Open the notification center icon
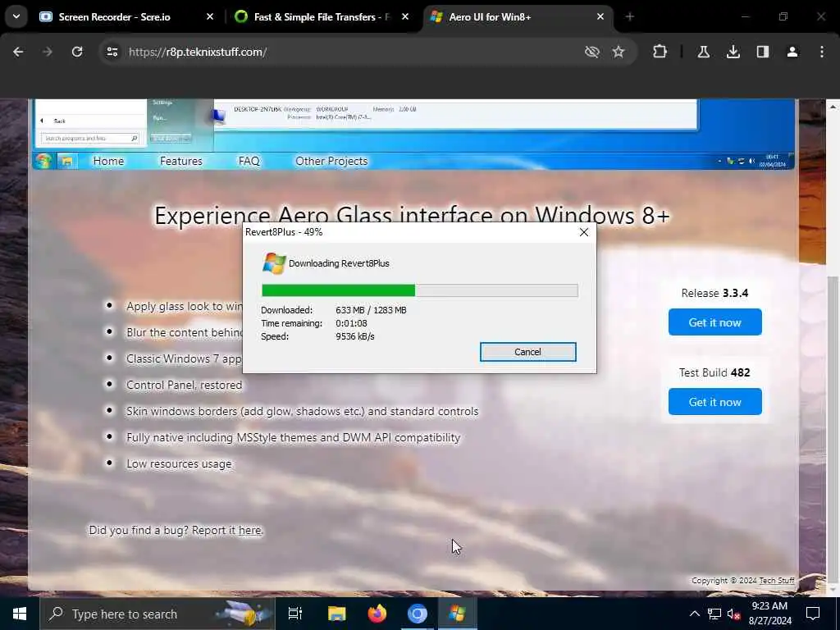Viewport: 840px width, 630px height. [813, 614]
